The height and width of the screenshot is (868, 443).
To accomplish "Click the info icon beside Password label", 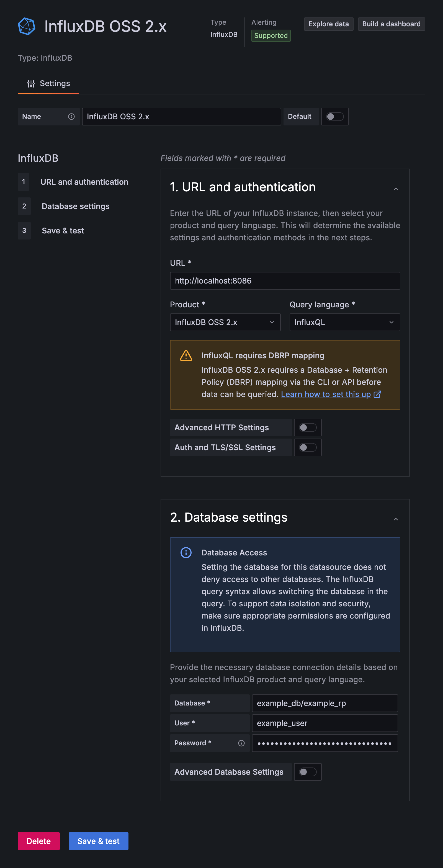I will (241, 743).
